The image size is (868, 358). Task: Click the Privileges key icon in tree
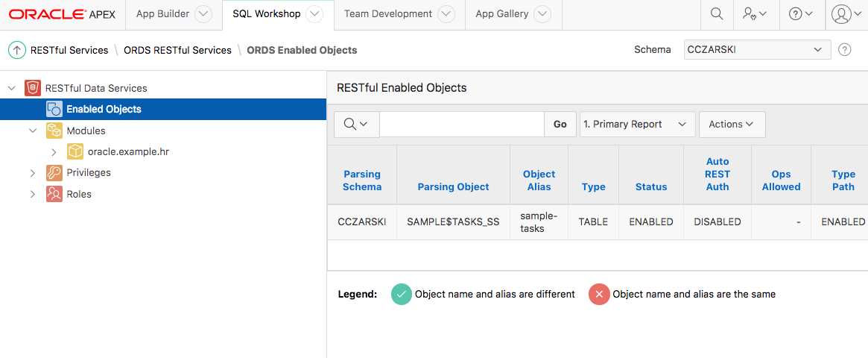(54, 173)
